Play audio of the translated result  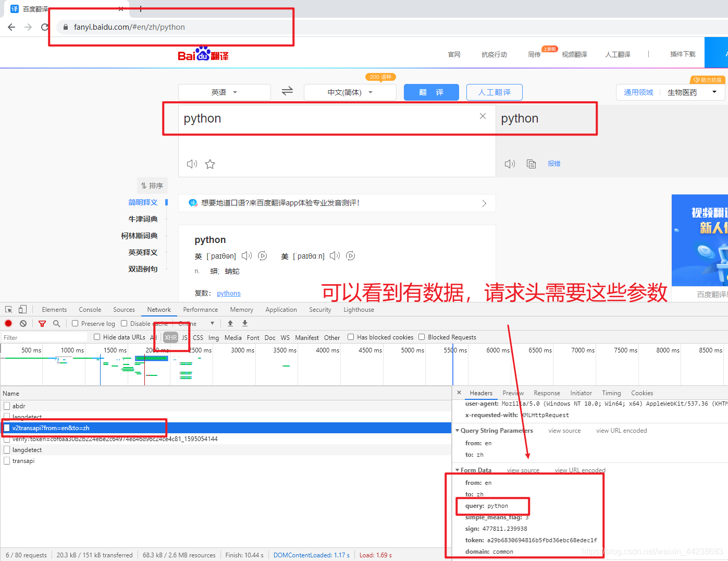click(x=510, y=164)
